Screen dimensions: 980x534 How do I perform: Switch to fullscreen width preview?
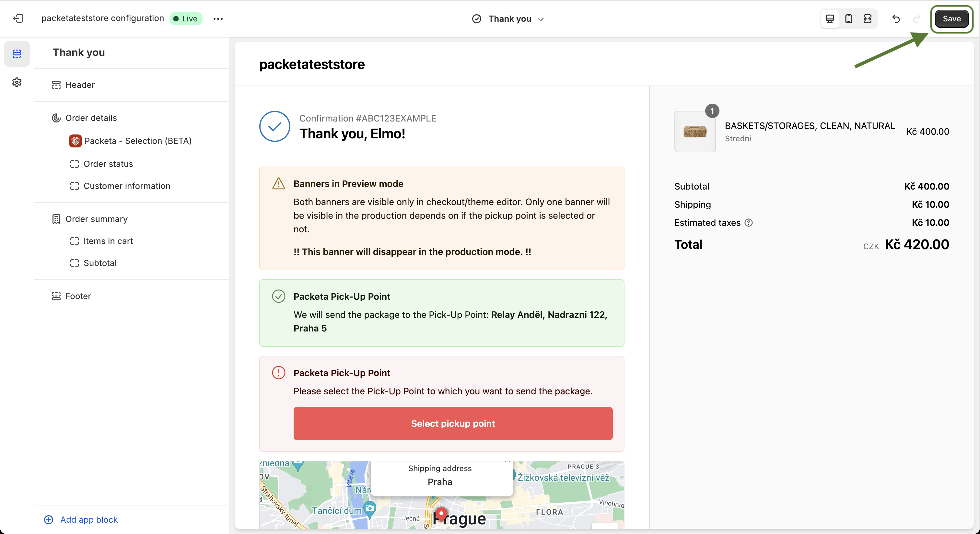pos(867,19)
